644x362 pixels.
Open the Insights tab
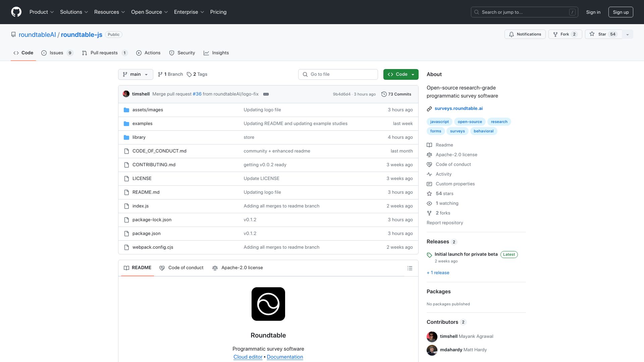click(x=216, y=53)
